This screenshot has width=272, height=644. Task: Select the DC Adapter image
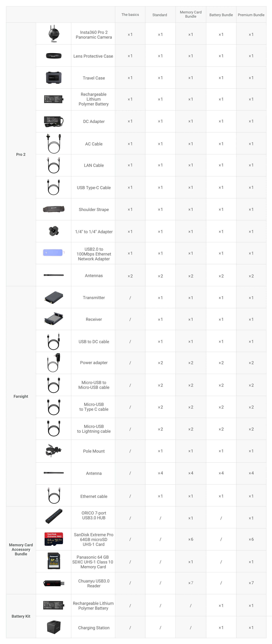(54, 121)
